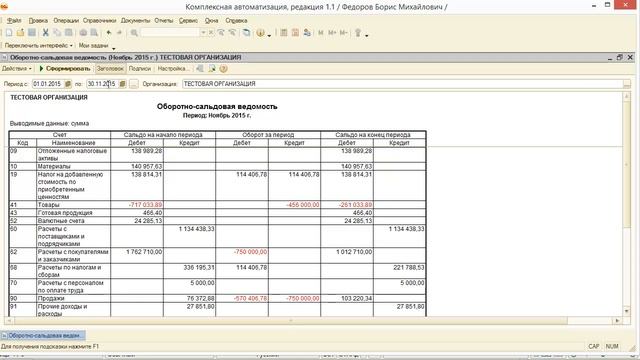Image resolution: width=640 pixels, height=360 pixels.
Task: Click the Организация field
Action: coord(402,84)
